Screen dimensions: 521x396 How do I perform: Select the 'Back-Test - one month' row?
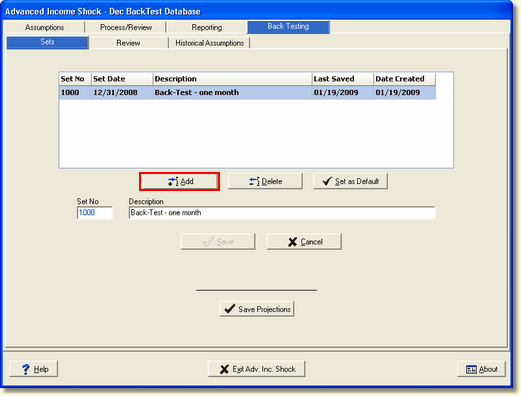247,93
